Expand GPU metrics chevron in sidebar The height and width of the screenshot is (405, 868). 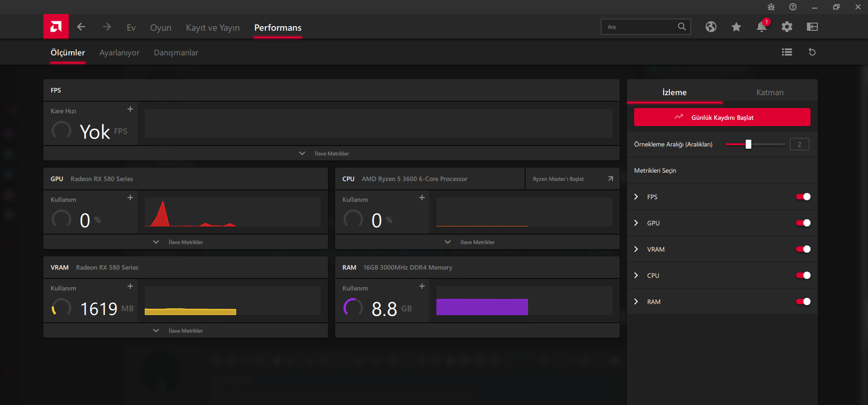click(x=636, y=223)
